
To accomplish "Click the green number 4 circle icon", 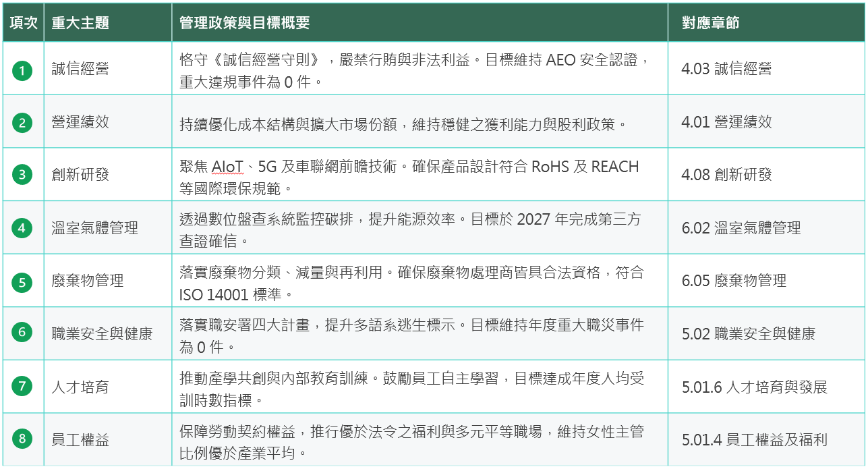I will point(22,227).
